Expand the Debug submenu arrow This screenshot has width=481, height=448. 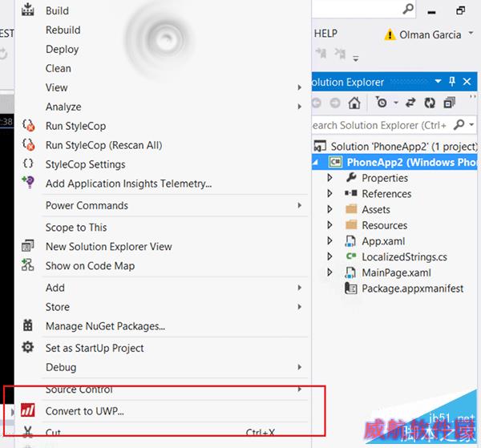click(299, 367)
